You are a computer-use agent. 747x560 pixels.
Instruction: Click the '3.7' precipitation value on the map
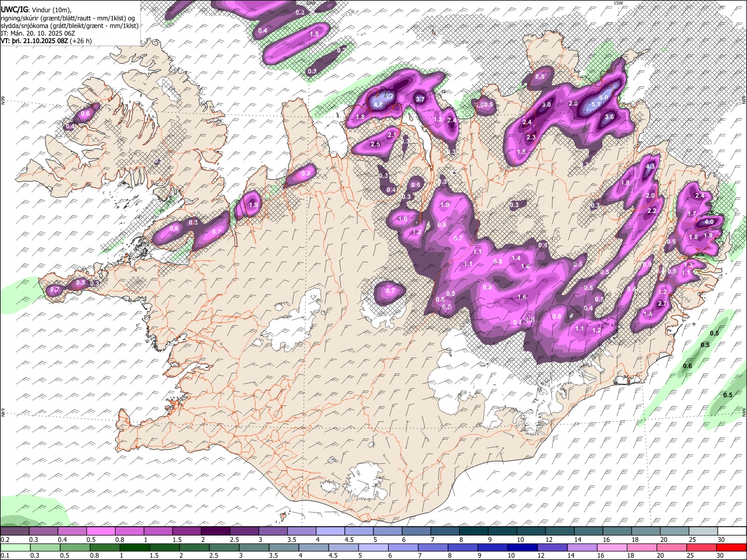pos(420,99)
